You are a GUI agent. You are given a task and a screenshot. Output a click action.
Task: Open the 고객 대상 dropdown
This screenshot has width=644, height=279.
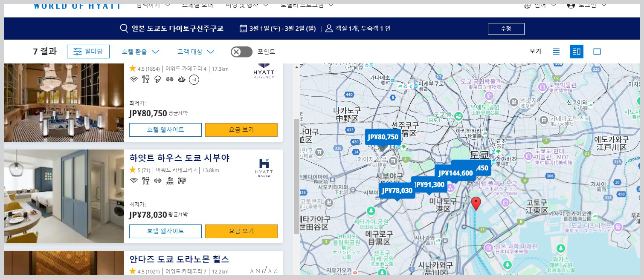pyautogui.click(x=196, y=52)
